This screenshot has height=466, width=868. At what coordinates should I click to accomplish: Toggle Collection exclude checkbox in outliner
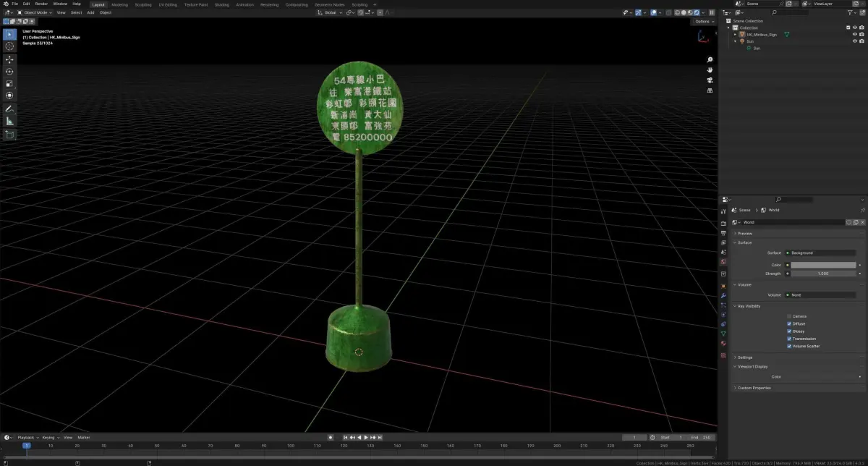coord(848,27)
